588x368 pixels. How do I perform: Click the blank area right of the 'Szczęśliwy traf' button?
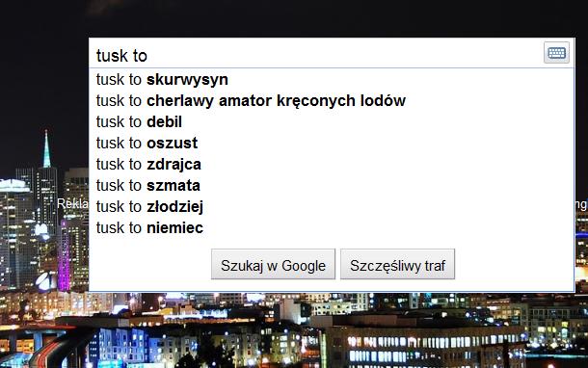click(514, 265)
